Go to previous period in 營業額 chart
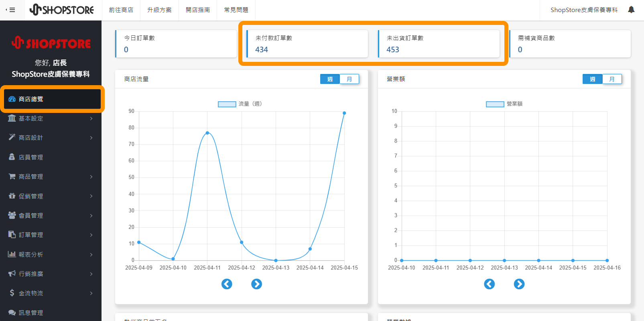This screenshot has width=644, height=321. coord(489,284)
